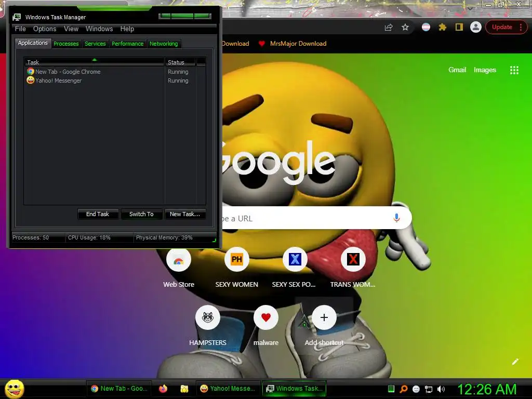Open the Web Store shortcut
Viewport: 532px width, 399px height.
pos(179,260)
